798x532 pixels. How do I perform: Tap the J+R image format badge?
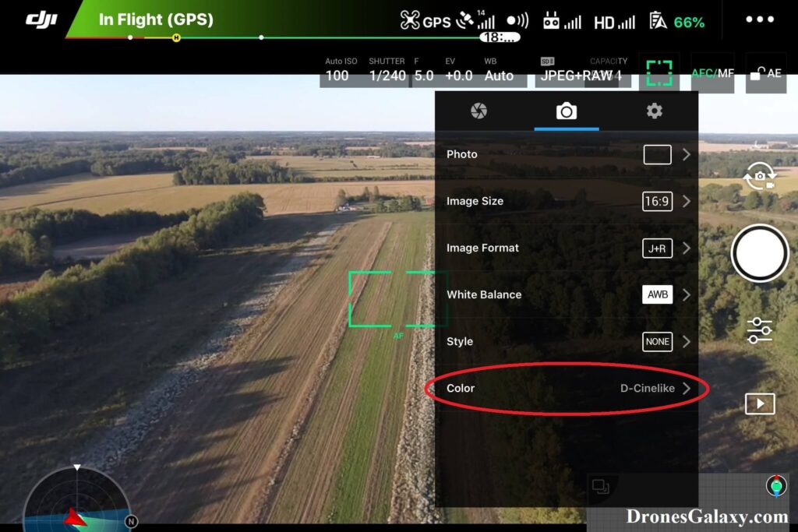tap(657, 248)
